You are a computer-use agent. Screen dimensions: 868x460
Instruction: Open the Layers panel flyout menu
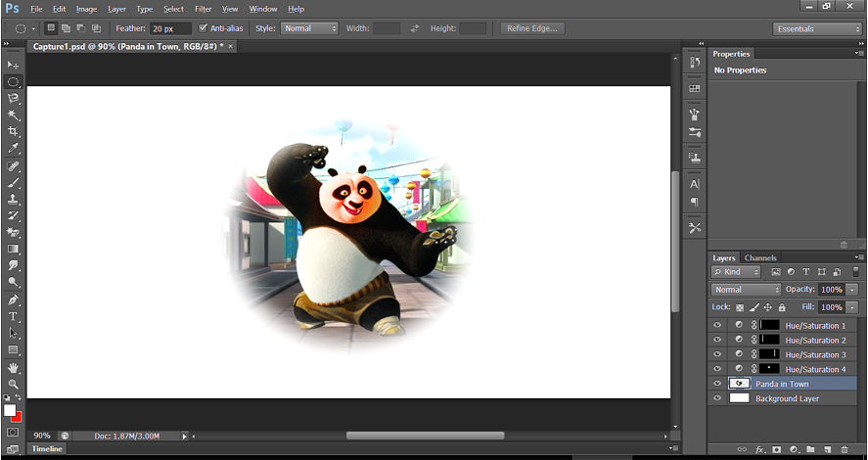858,257
